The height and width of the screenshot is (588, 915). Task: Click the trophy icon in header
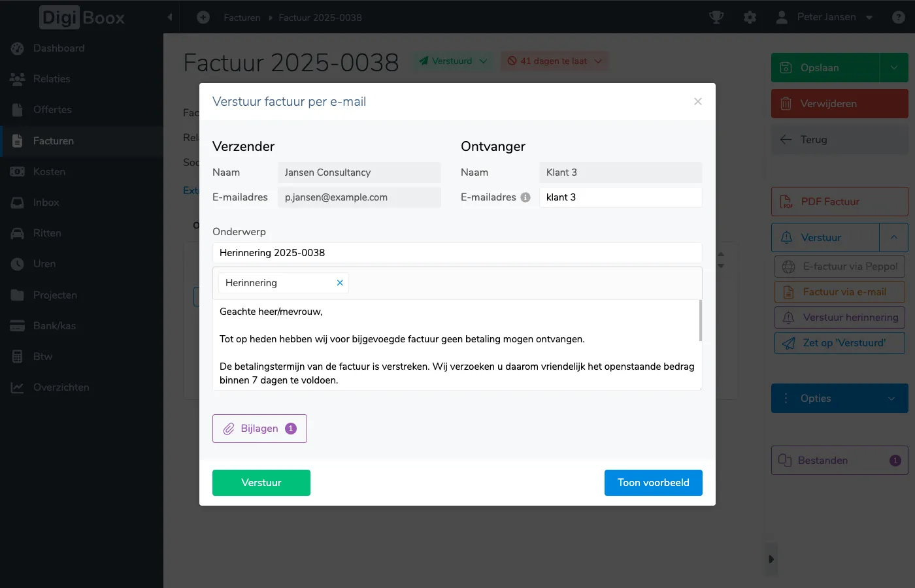point(716,18)
